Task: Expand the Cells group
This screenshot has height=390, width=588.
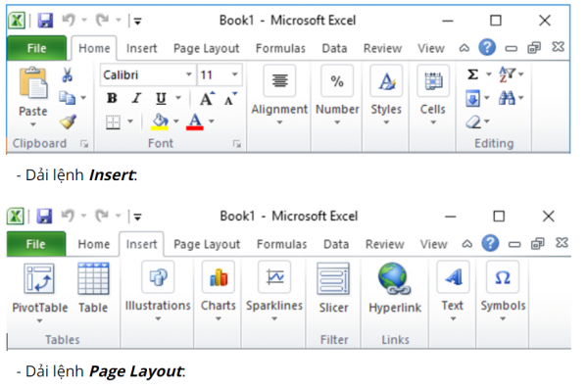Action: [433, 95]
